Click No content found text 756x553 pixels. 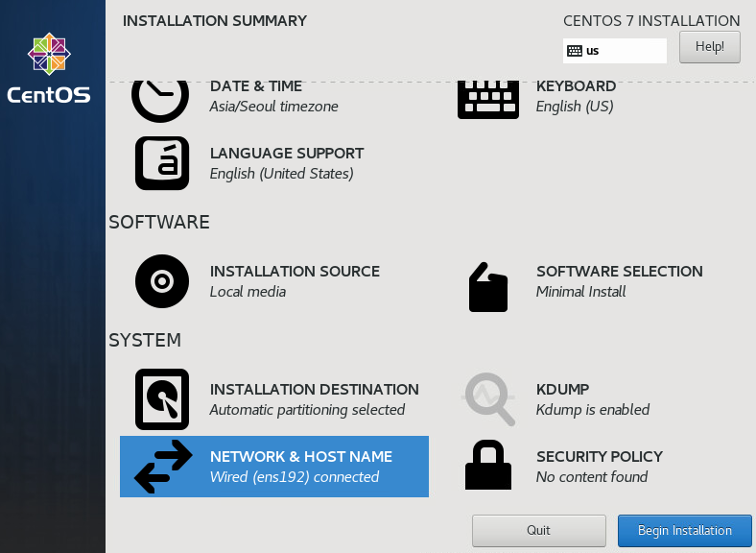coord(592,477)
